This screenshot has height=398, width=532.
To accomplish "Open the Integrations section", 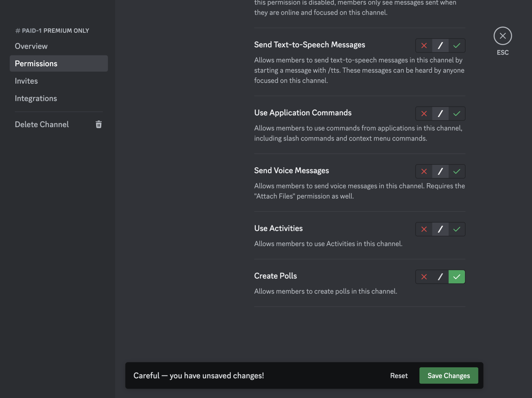I will click(36, 98).
